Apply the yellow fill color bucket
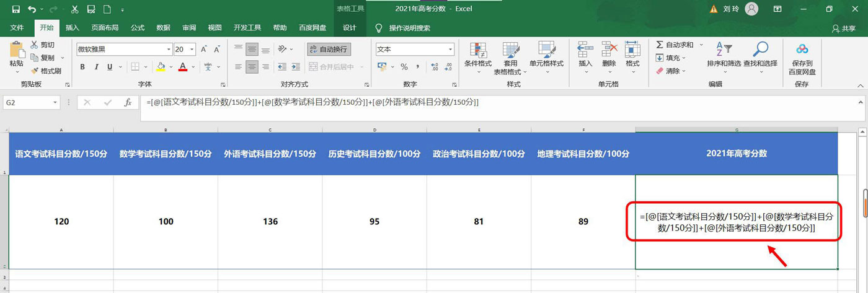This screenshot has width=868, height=293. 161,67
